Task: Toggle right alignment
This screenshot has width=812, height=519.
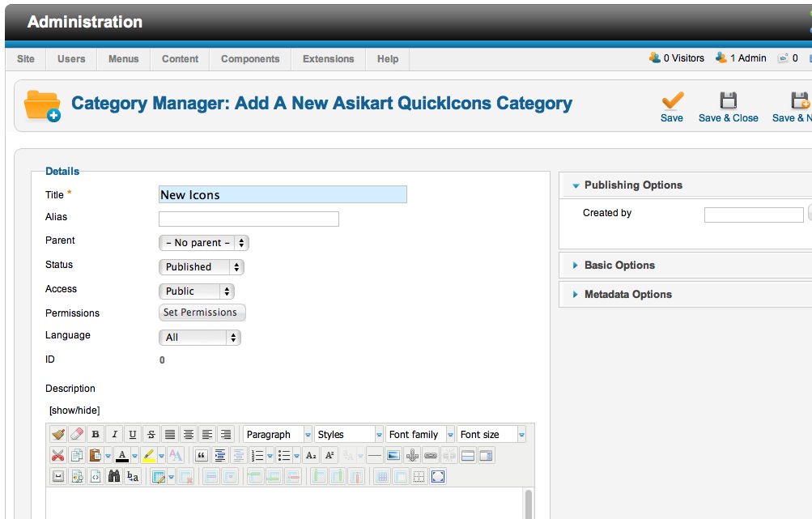Action: coord(226,434)
